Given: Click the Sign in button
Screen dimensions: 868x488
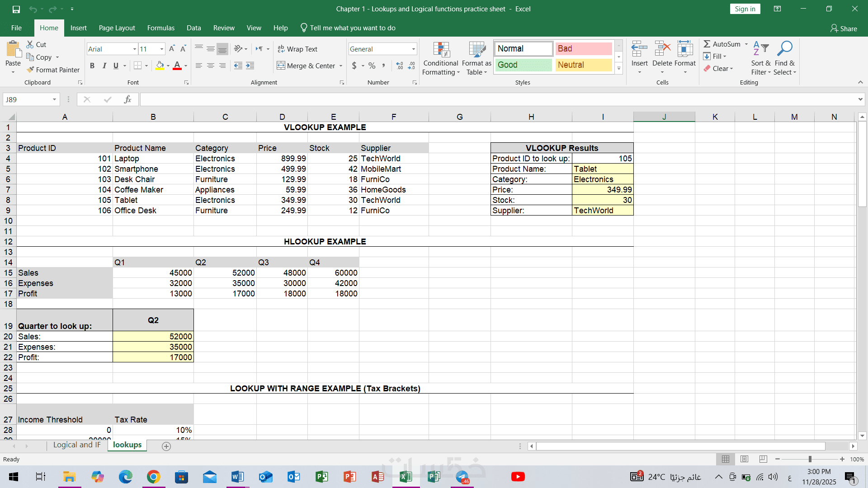Looking at the screenshot, I should coord(745,9).
